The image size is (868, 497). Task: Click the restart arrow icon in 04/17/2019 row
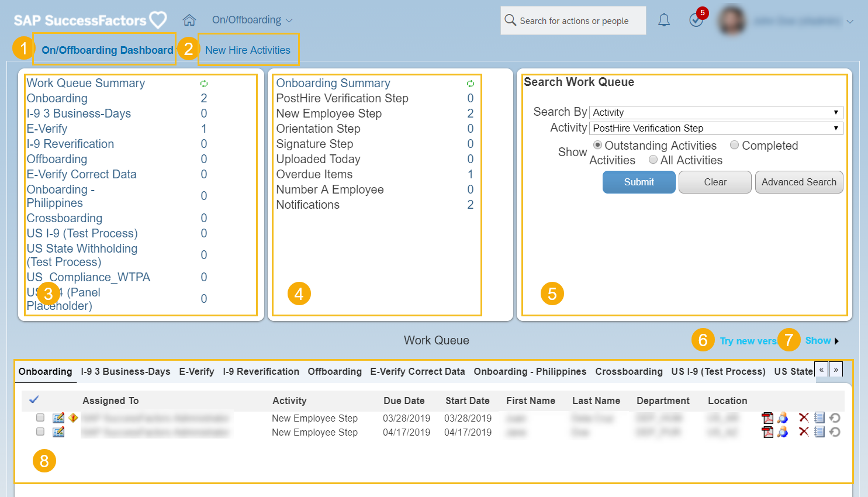(835, 432)
